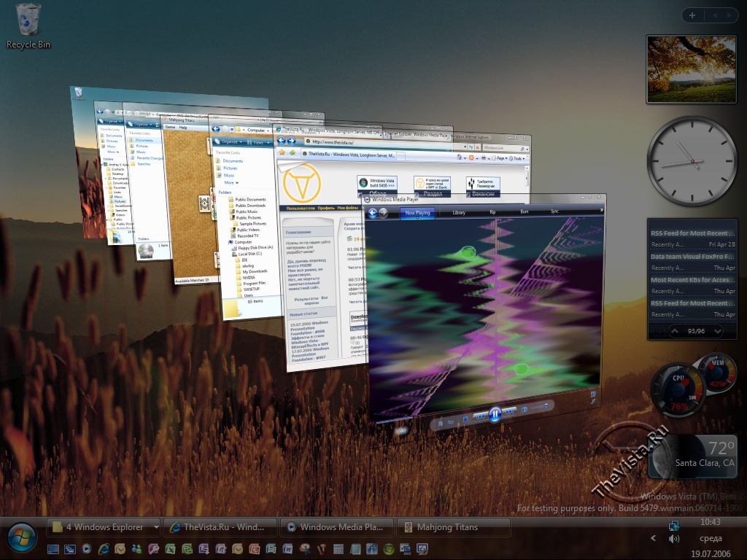Image resolution: width=747 pixels, height=560 pixels.
Task: Pause playback in Windows Media Player
Action: 495,414
